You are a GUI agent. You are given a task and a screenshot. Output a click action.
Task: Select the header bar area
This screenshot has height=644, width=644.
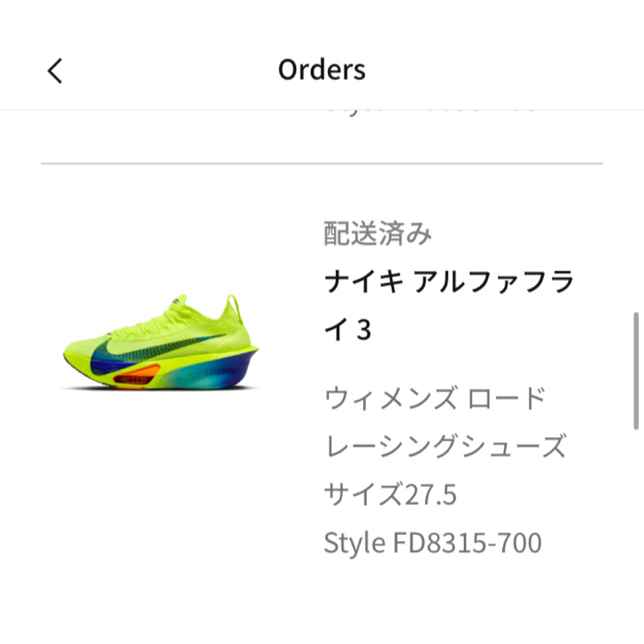tap(322, 70)
